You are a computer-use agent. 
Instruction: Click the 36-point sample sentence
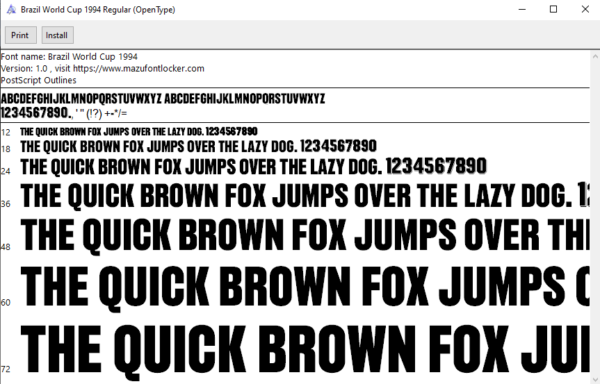coord(305,196)
